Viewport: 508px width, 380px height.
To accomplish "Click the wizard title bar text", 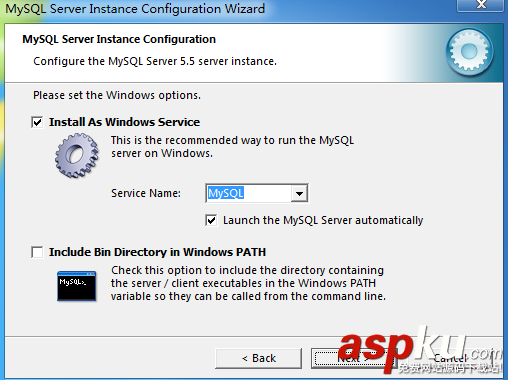I will pyautogui.click(x=135, y=9).
